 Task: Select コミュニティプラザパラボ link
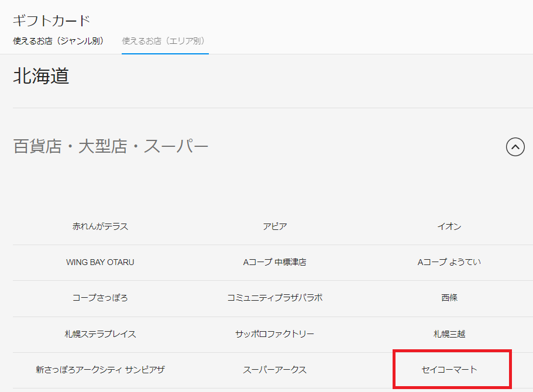click(x=274, y=298)
